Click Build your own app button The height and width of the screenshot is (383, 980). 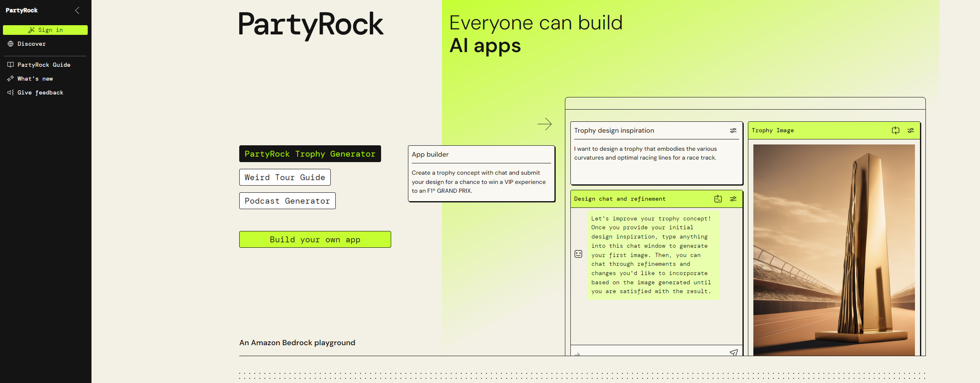coord(315,239)
